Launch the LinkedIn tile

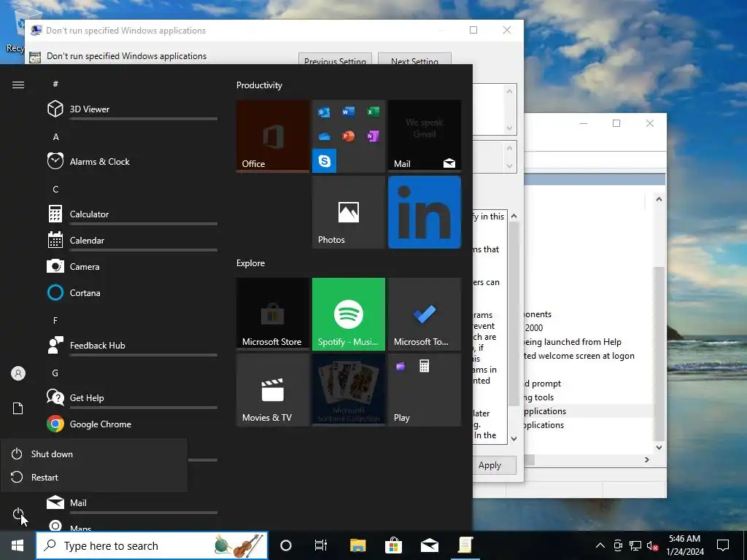click(425, 212)
